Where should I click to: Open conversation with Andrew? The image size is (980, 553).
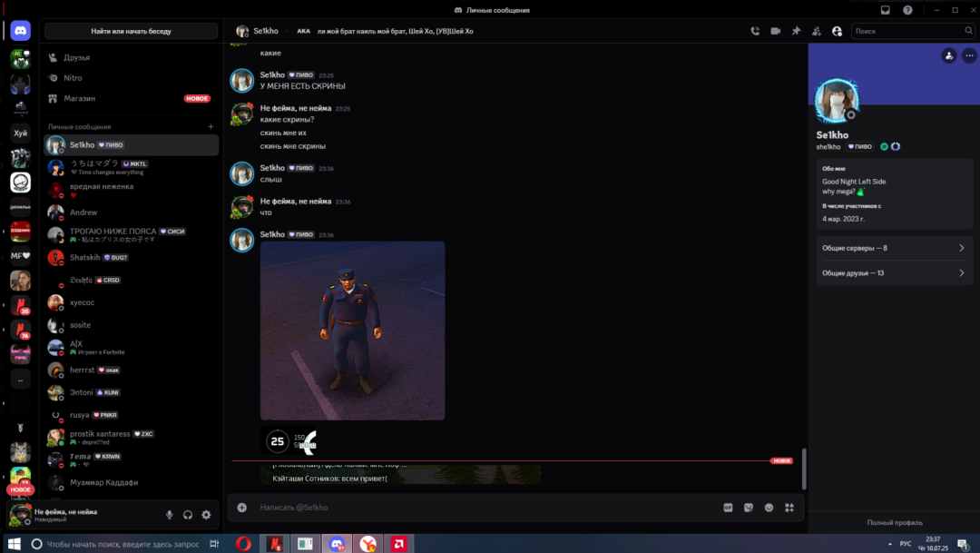[132, 212]
